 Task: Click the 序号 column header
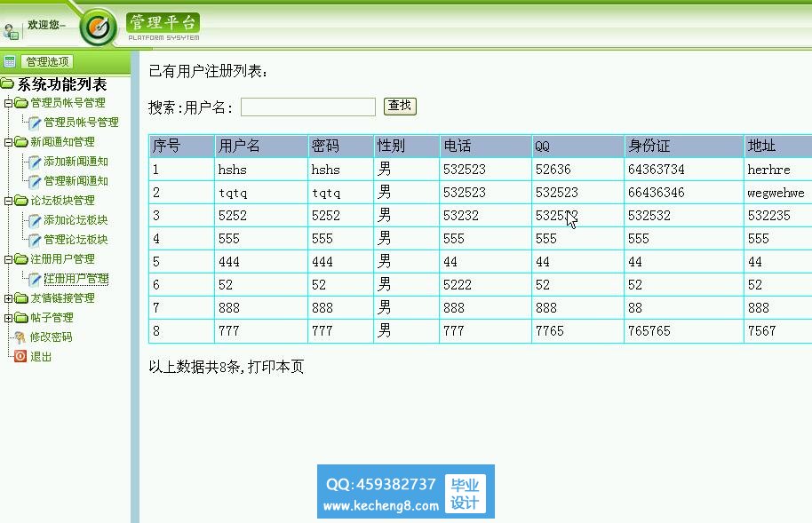pos(182,146)
